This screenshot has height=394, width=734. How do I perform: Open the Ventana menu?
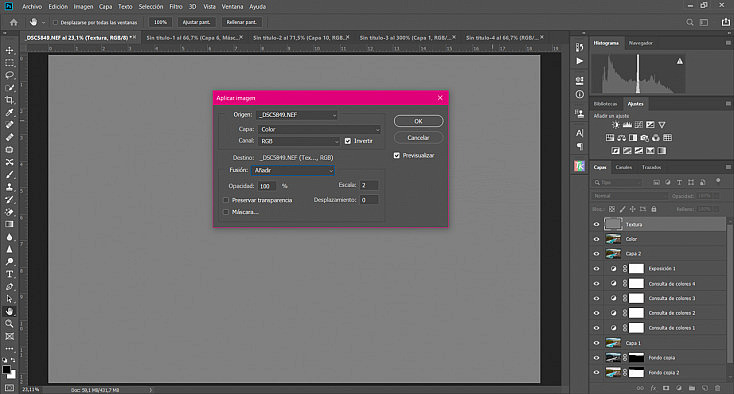coord(232,7)
